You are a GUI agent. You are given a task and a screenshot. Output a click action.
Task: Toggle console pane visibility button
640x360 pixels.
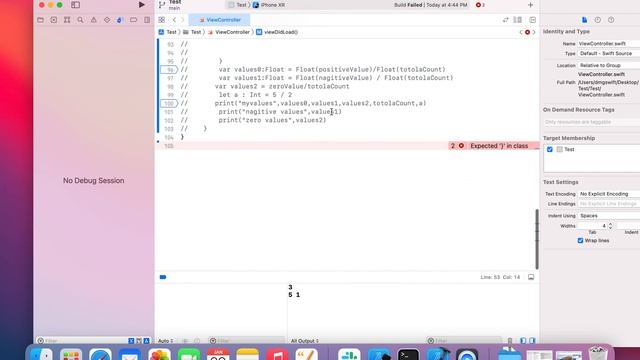(532, 340)
